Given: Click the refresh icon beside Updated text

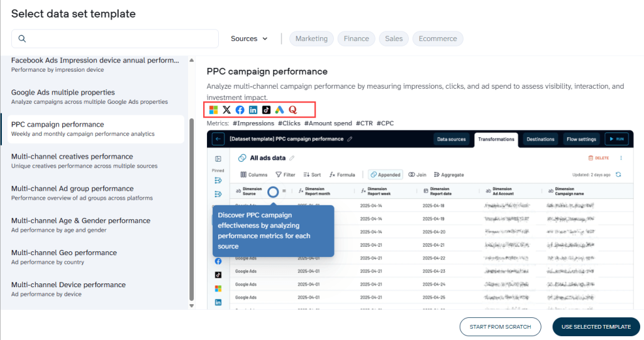Looking at the screenshot, I should point(618,174).
